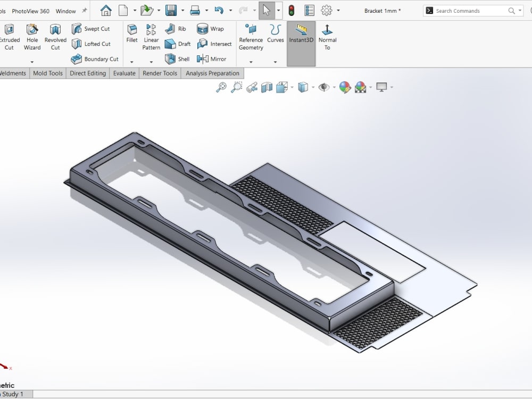The width and height of the screenshot is (532, 399).
Task: Zoom to Fit the model
Action: click(x=221, y=87)
